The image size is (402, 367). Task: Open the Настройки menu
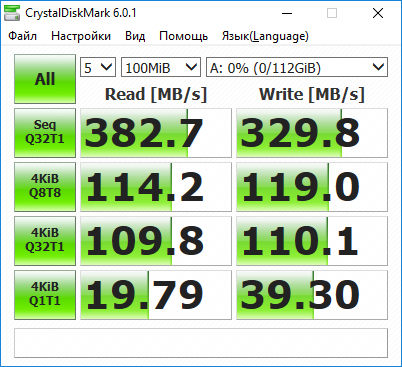(x=81, y=36)
